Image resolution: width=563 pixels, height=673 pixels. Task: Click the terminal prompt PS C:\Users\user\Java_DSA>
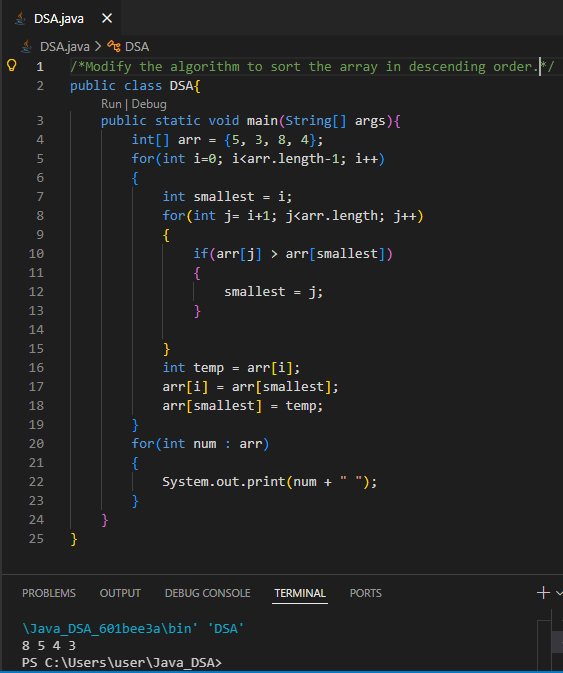point(122,663)
